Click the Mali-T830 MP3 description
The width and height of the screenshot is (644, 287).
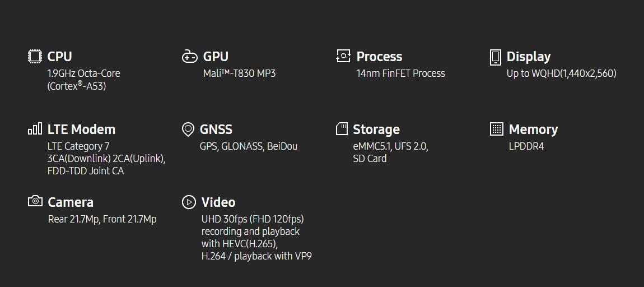tap(240, 73)
